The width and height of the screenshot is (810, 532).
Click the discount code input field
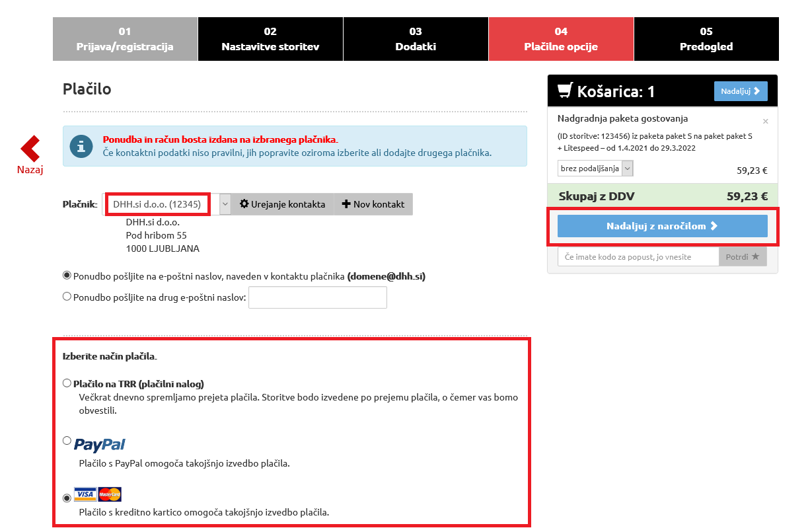tap(638, 256)
